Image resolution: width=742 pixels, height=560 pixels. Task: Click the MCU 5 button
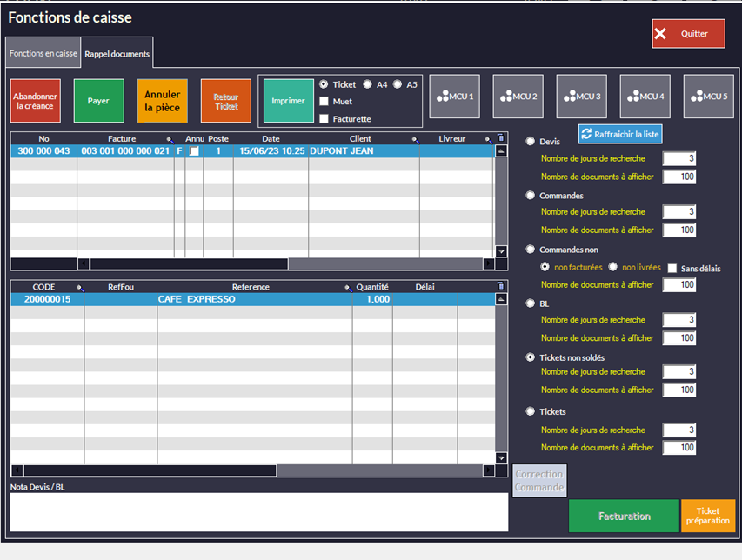pyautogui.click(x=708, y=97)
